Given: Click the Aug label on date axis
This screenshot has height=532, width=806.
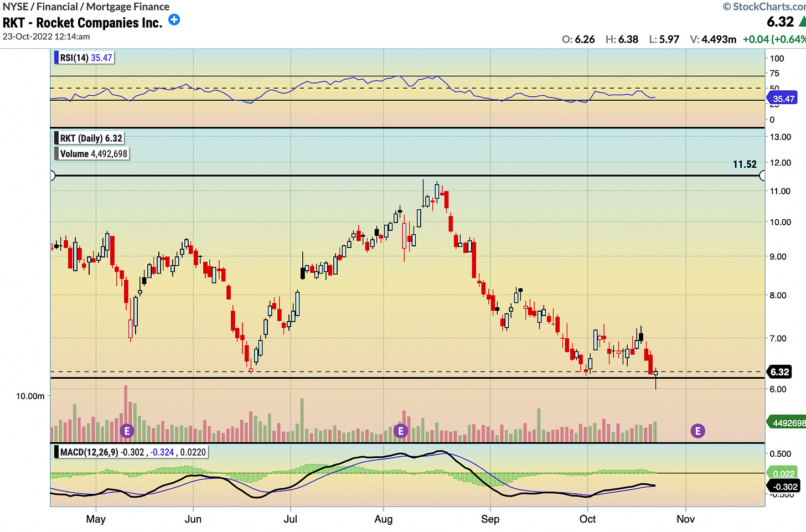Looking at the screenshot, I should tap(384, 519).
